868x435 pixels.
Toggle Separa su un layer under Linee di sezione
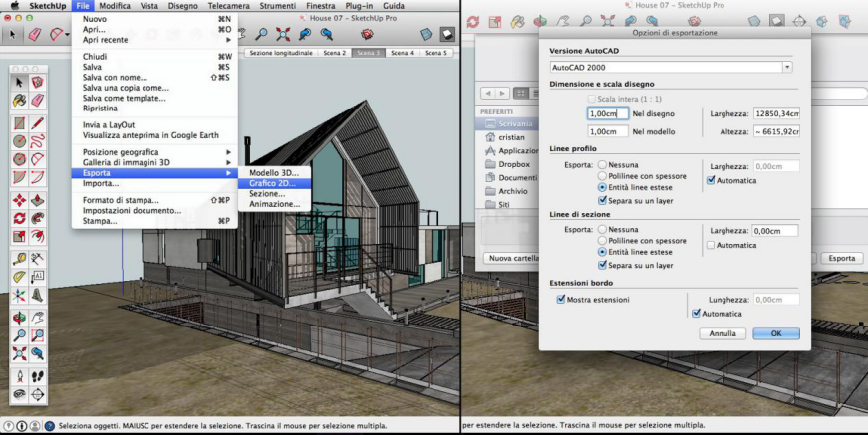[602, 266]
